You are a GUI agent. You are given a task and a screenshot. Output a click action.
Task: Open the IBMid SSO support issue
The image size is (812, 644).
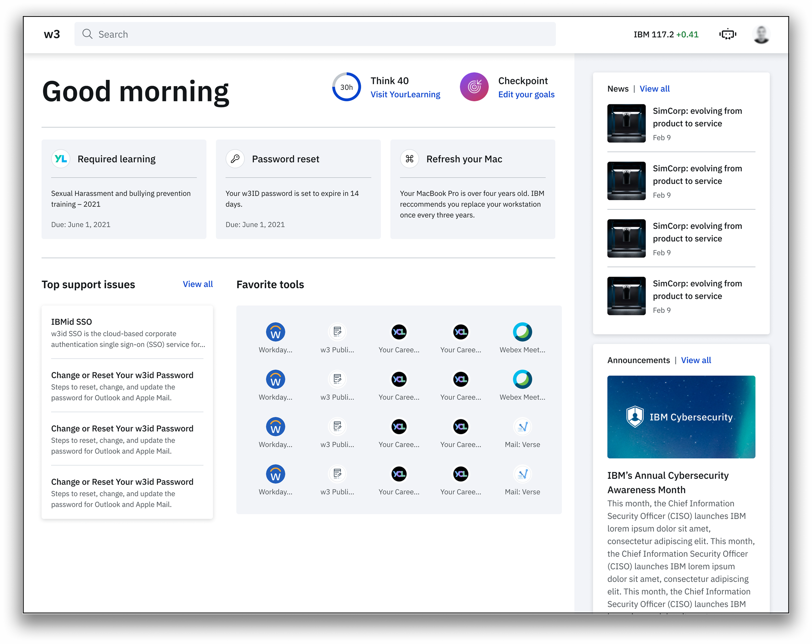pyautogui.click(x=71, y=322)
